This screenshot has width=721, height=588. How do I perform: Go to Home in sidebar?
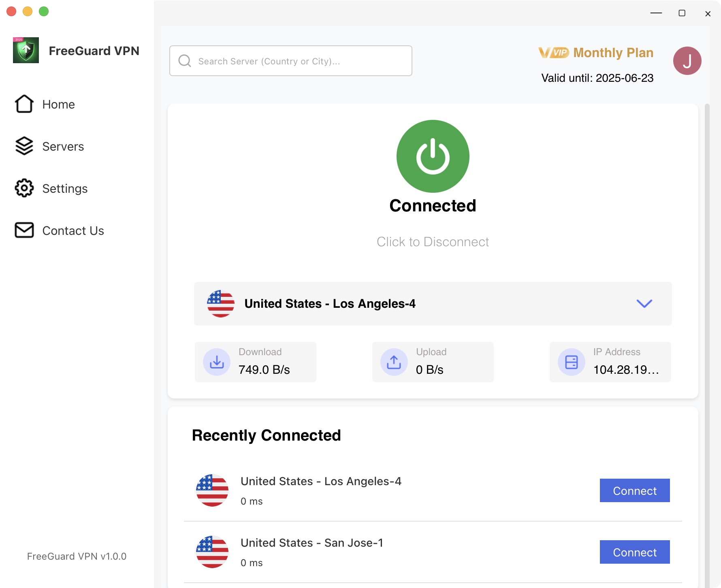click(x=59, y=104)
